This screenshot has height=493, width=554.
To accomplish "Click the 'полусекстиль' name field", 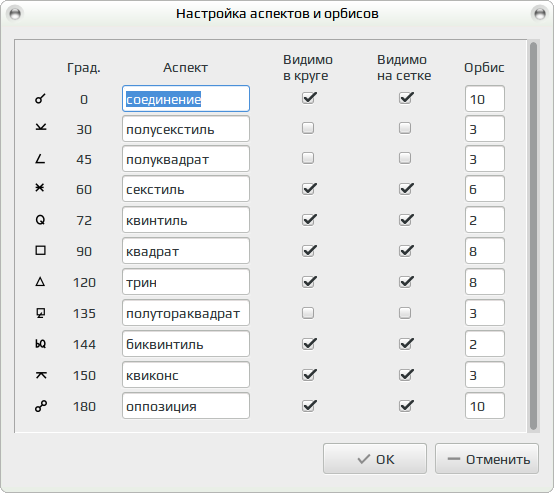I will [x=186, y=129].
